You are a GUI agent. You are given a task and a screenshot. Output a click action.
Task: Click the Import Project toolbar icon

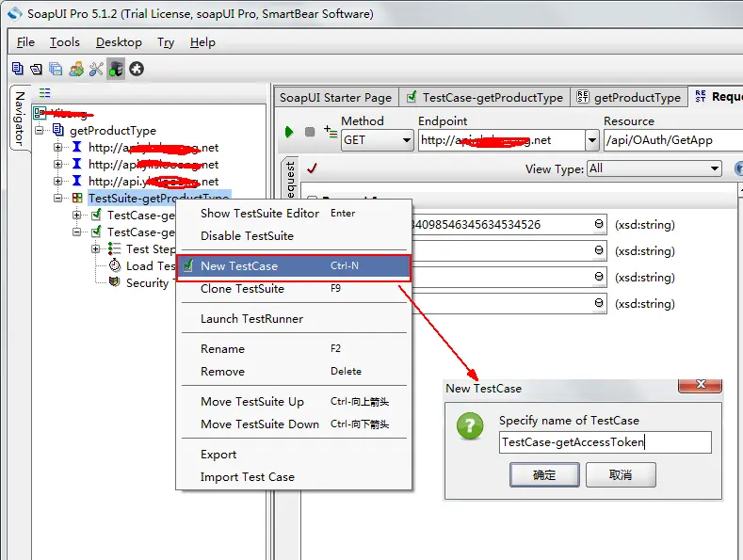(36, 69)
